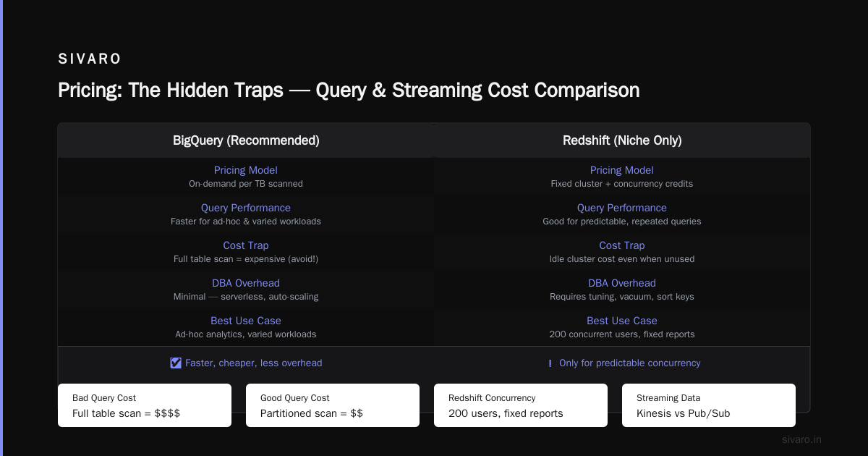Click '200 concurrent users, fixed reports' text
The height and width of the screenshot is (456, 868).
622,334
